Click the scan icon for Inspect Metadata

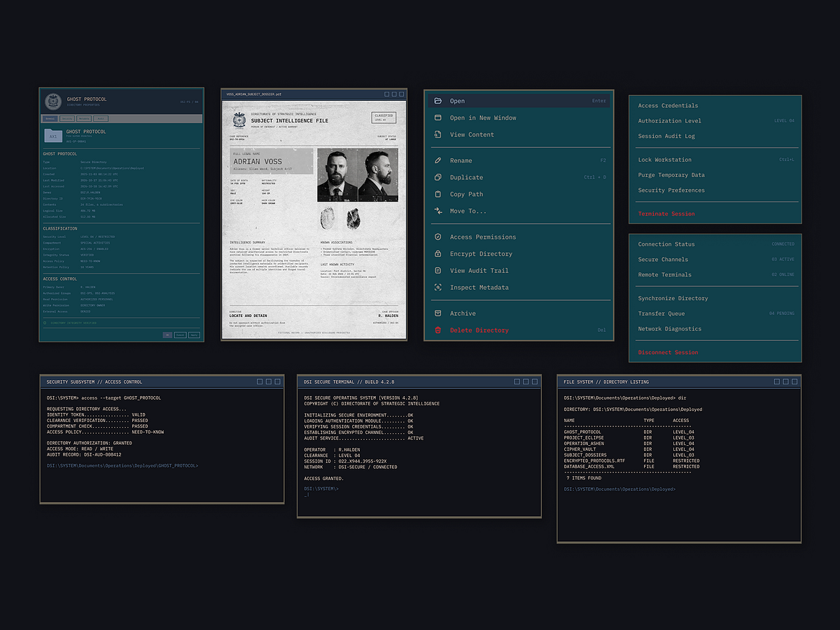click(x=438, y=287)
